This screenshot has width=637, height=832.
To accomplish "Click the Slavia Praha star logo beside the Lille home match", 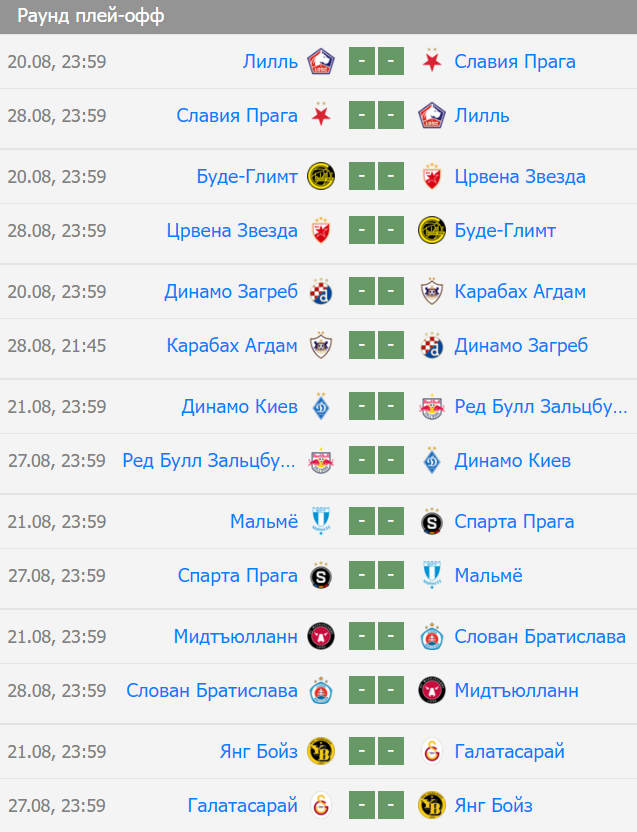I will (432, 60).
